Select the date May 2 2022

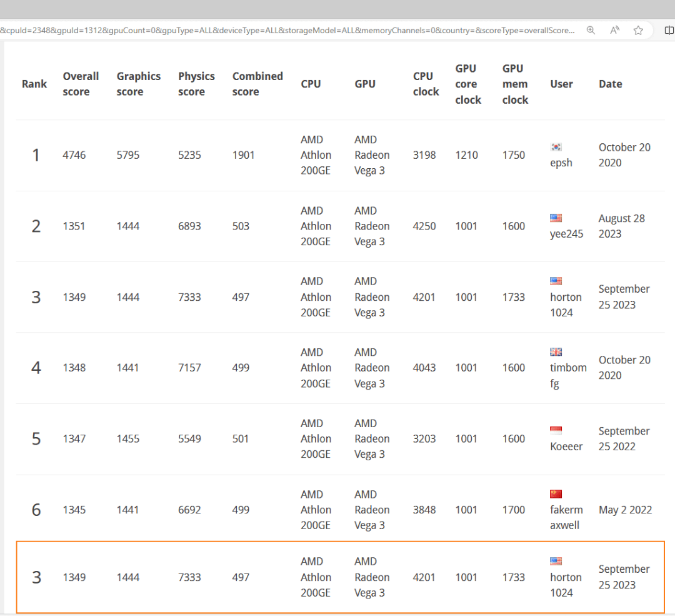click(625, 510)
